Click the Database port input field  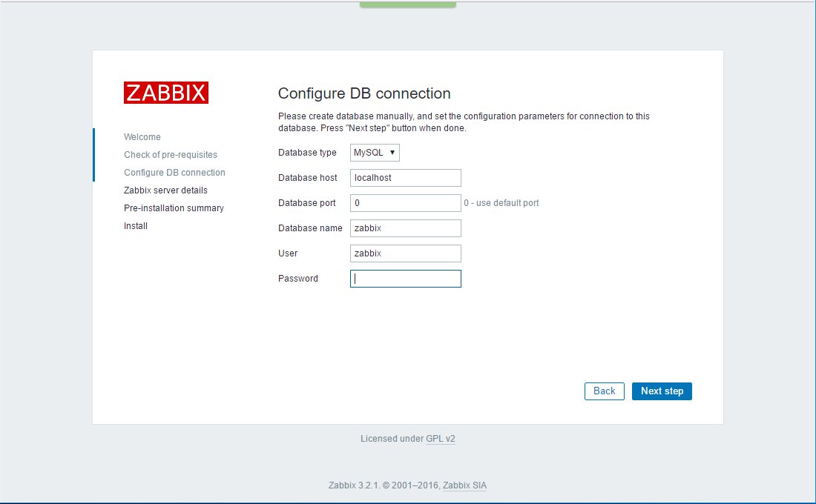405,203
